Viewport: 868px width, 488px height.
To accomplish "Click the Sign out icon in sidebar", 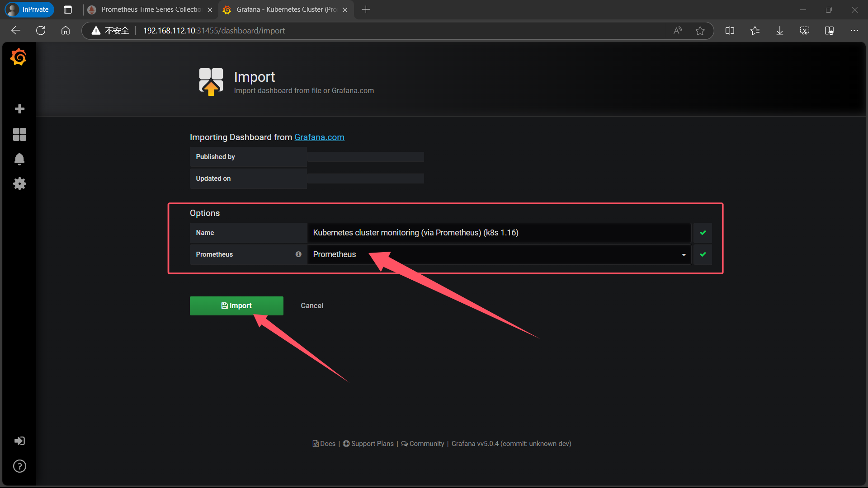I will coord(20,441).
